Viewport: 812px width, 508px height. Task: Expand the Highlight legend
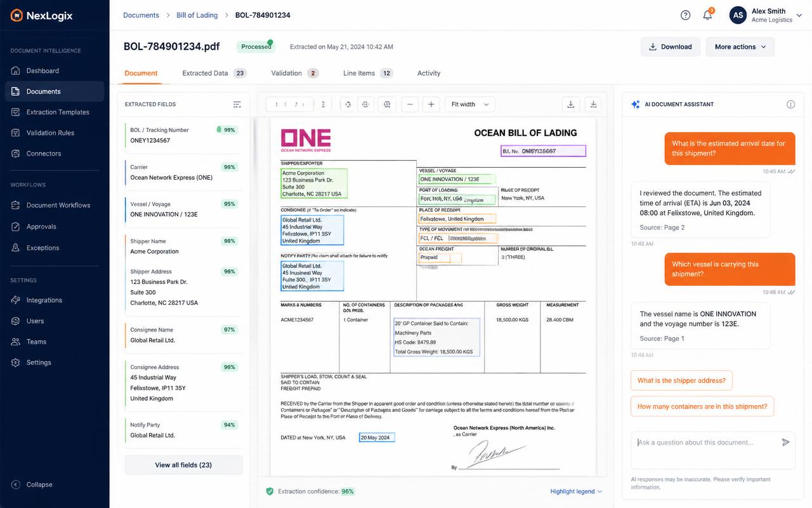point(576,491)
